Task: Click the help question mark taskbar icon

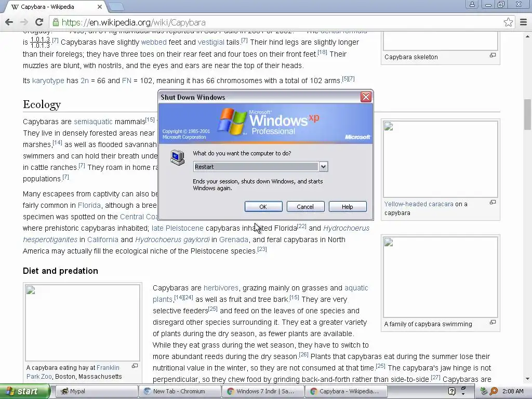Action: [x=451, y=391]
